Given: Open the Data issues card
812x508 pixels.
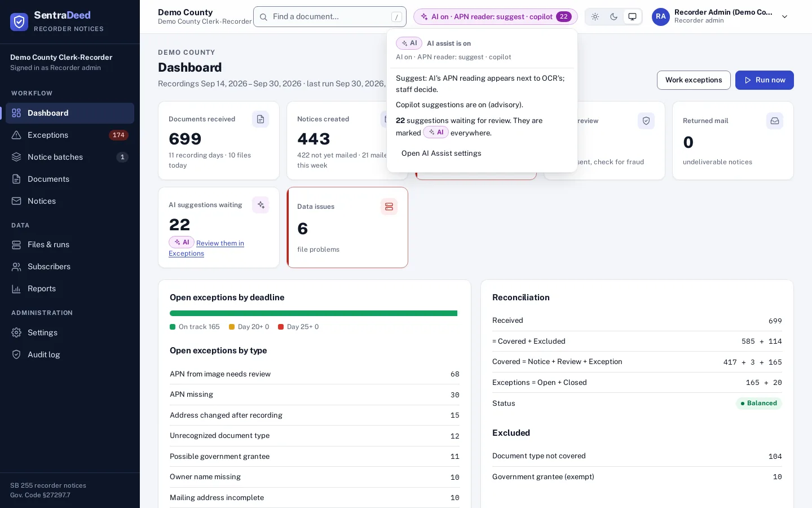Looking at the screenshot, I should [x=347, y=227].
